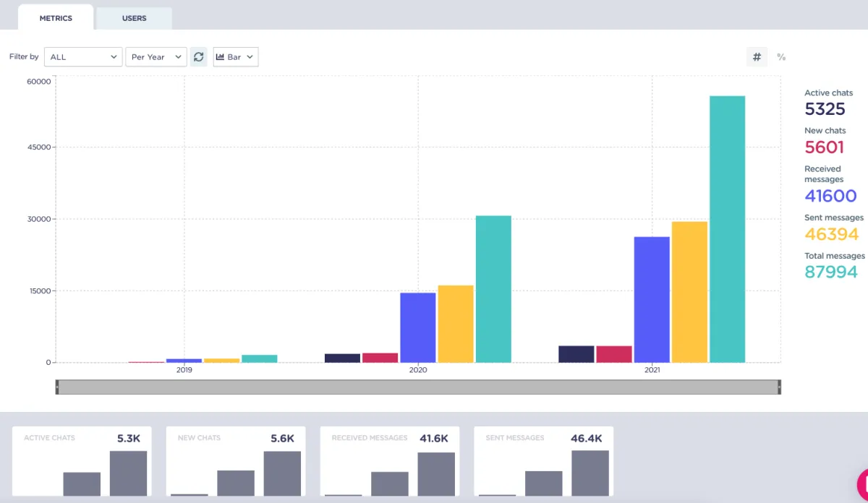Click the Sent messages legend value 46394
Screen dimensions: 868x503
click(x=832, y=234)
